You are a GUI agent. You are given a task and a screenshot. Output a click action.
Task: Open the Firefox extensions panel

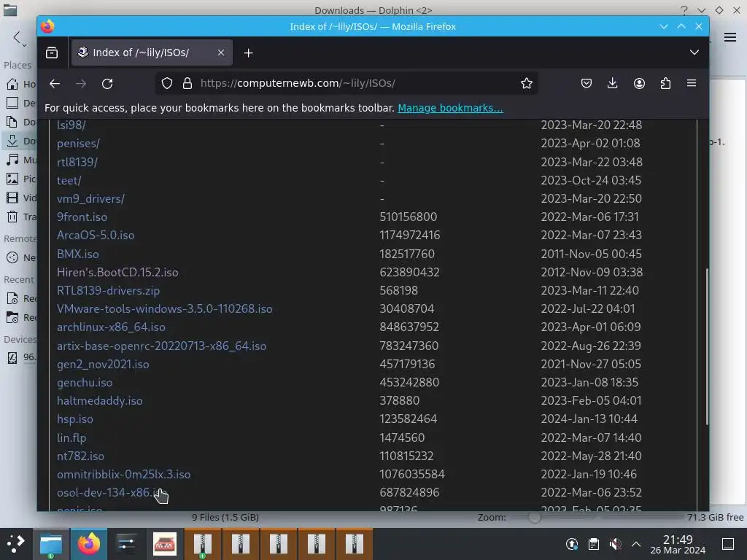click(665, 83)
